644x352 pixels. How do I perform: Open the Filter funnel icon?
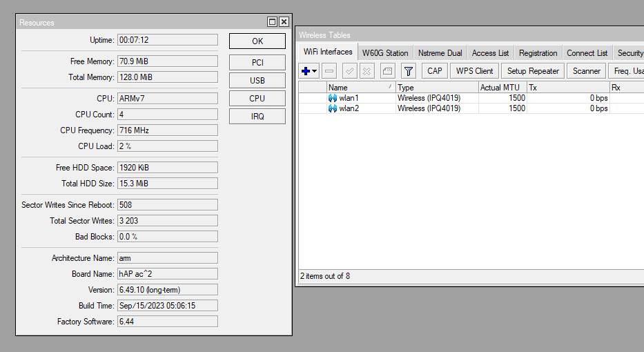click(408, 71)
